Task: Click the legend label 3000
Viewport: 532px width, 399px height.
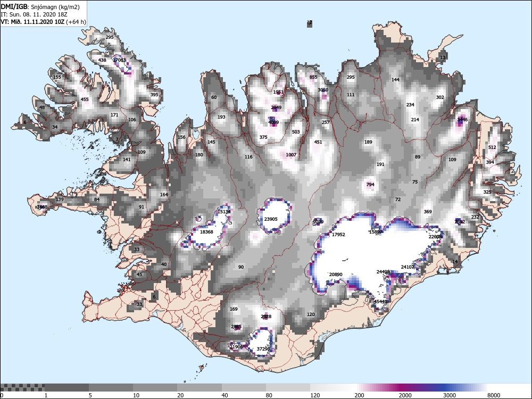Action: click(450, 395)
